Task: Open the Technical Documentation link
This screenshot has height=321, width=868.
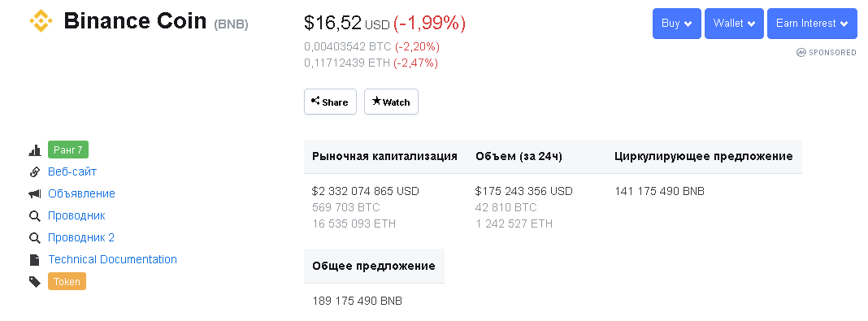Action: pyautogui.click(x=112, y=259)
